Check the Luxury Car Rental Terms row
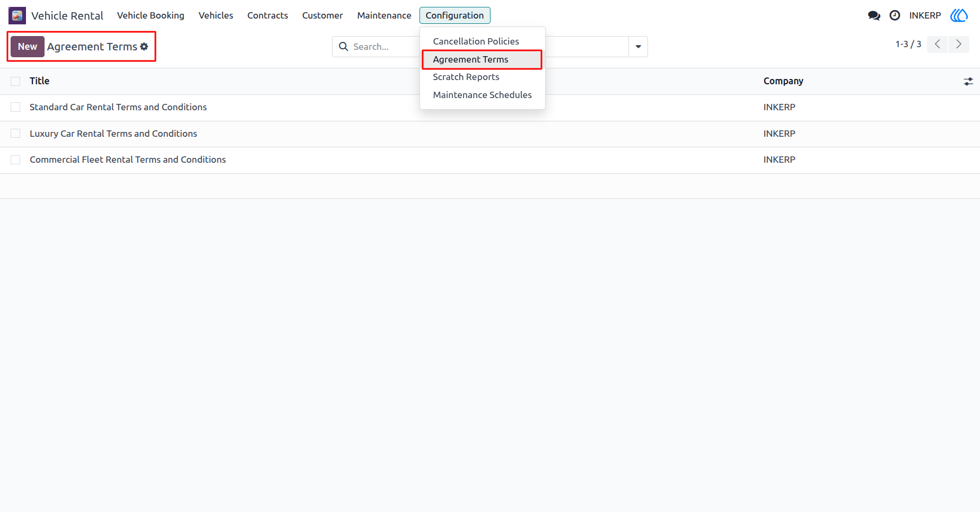This screenshot has width=980, height=512. tap(15, 134)
